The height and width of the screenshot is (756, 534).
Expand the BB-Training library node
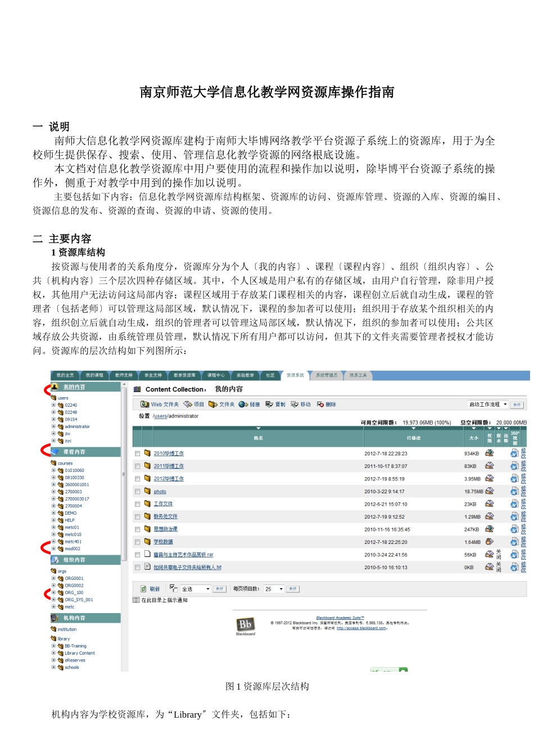[54, 646]
